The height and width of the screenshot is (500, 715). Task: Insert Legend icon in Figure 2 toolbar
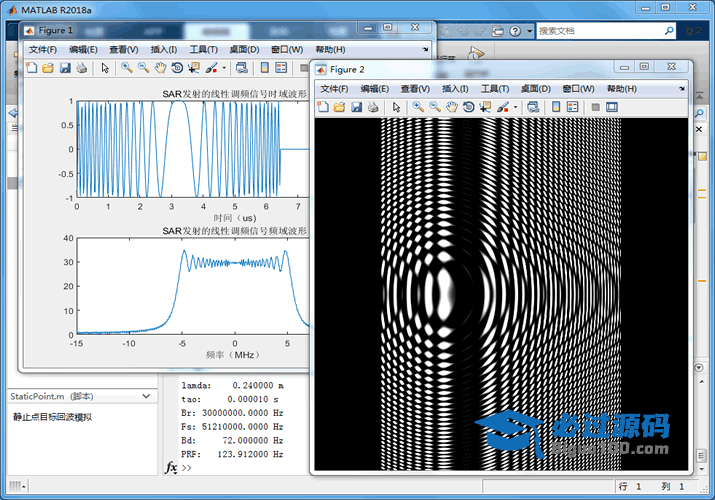[x=572, y=107]
